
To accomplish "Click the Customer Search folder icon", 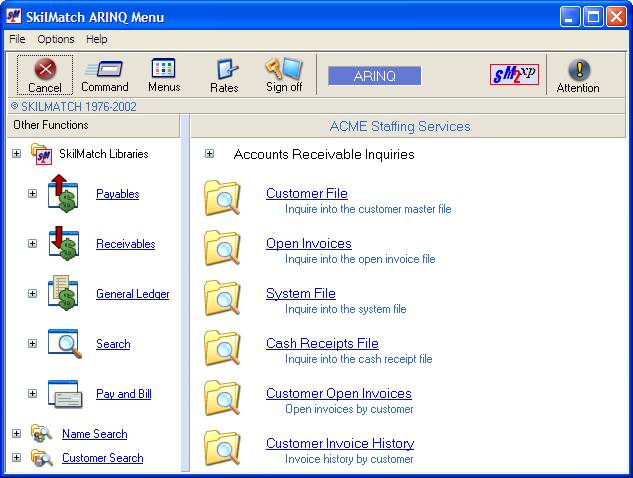I will 41,458.
